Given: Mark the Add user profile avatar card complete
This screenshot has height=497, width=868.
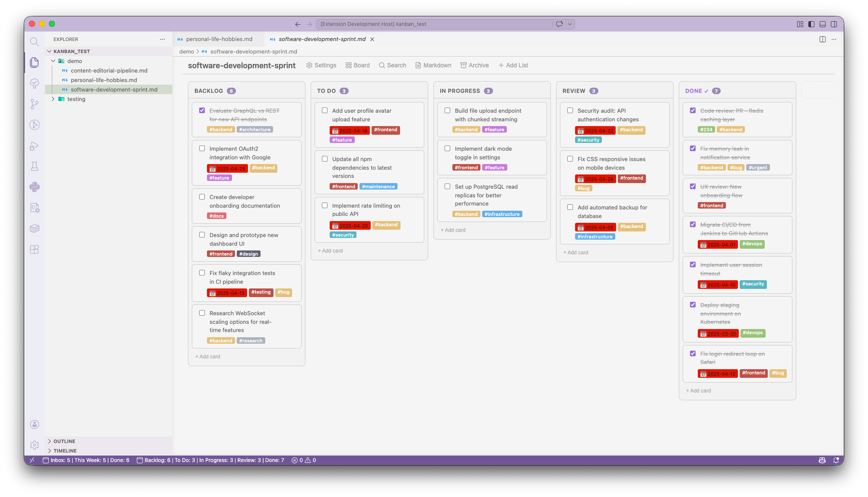Looking at the screenshot, I should [x=325, y=110].
